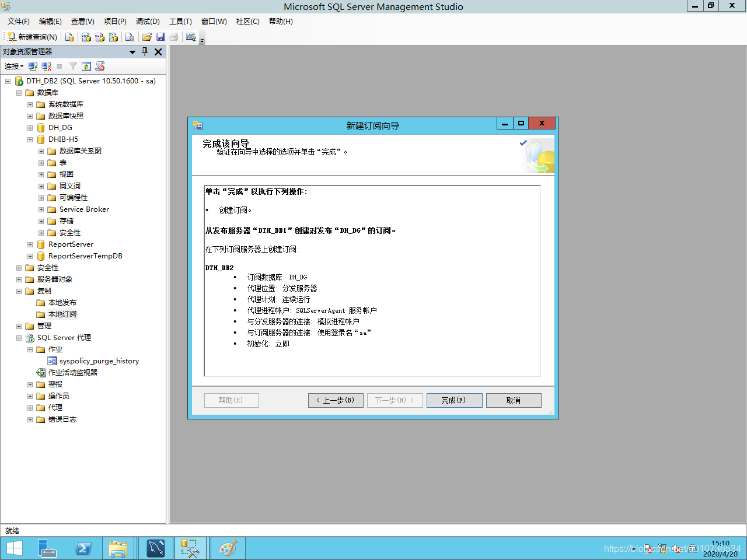Select 作业活动监视器 in the tree
The image size is (747, 560).
[73, 373]
